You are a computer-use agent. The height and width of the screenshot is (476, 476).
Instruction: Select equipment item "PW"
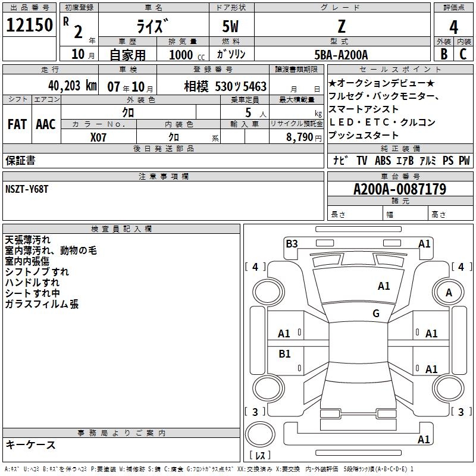464,160
